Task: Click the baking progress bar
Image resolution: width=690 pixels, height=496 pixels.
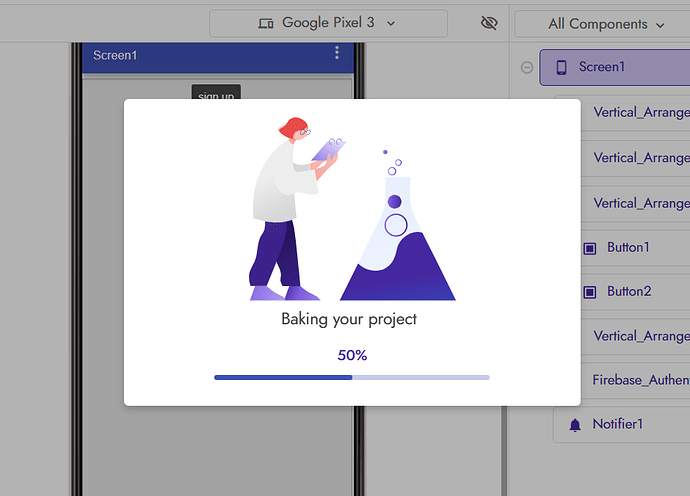Action: (x=351, y=378)
